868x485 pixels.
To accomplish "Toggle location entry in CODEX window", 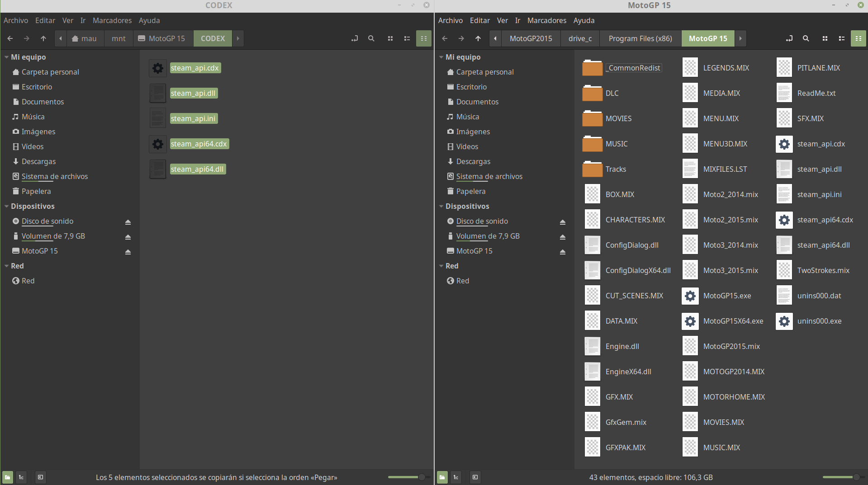I will click(x=355, y=38).
